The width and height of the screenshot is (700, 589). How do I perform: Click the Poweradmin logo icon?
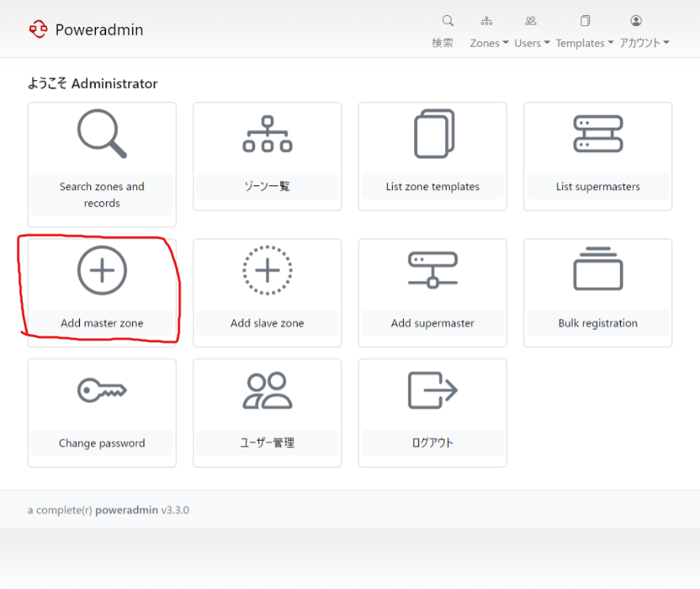(38, 29)
